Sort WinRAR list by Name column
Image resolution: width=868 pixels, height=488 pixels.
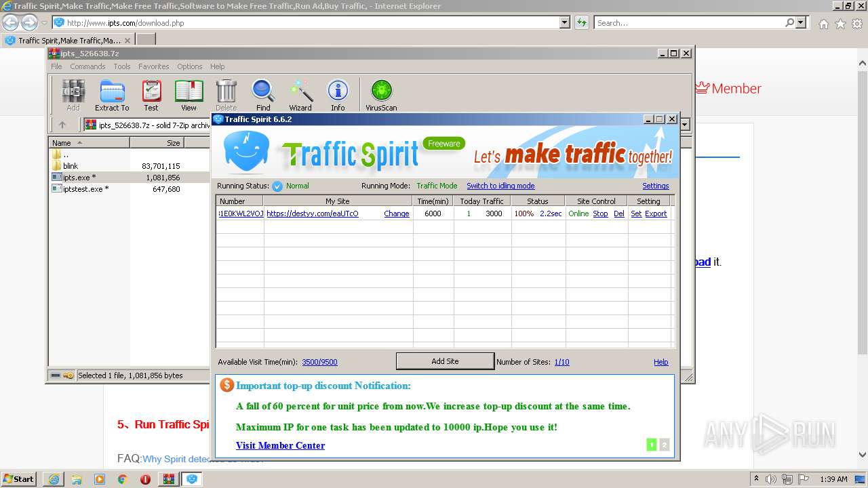point(89,142)
